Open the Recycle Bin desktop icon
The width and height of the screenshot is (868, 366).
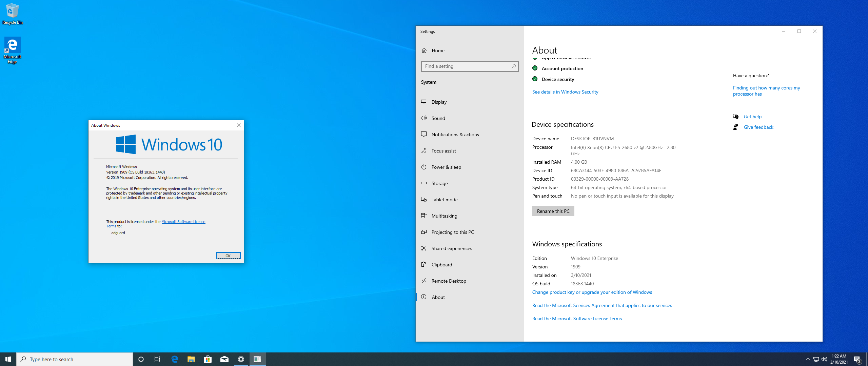point(13,14)
